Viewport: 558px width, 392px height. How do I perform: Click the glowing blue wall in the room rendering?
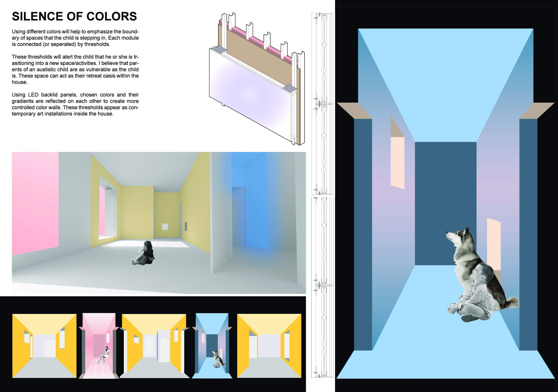[x=253, y=201]
